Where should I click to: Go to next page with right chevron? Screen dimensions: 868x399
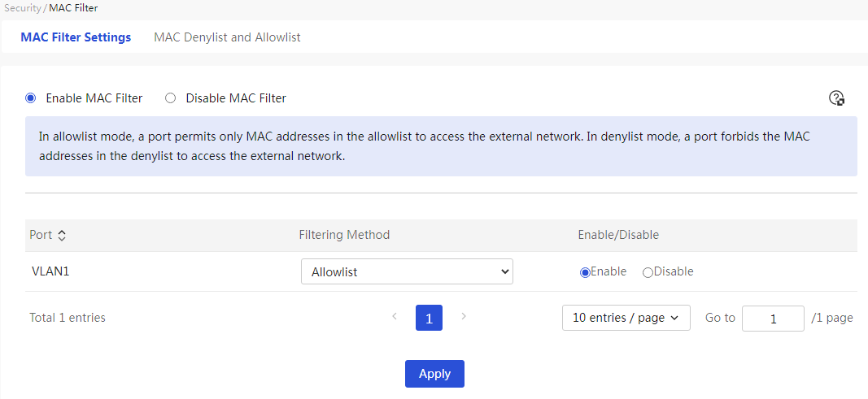(464, 317)
